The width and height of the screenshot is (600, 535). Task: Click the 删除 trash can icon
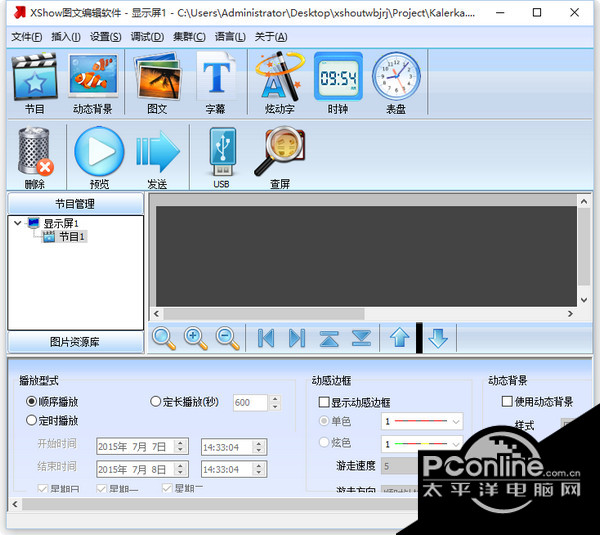click(x=35, y=151)
